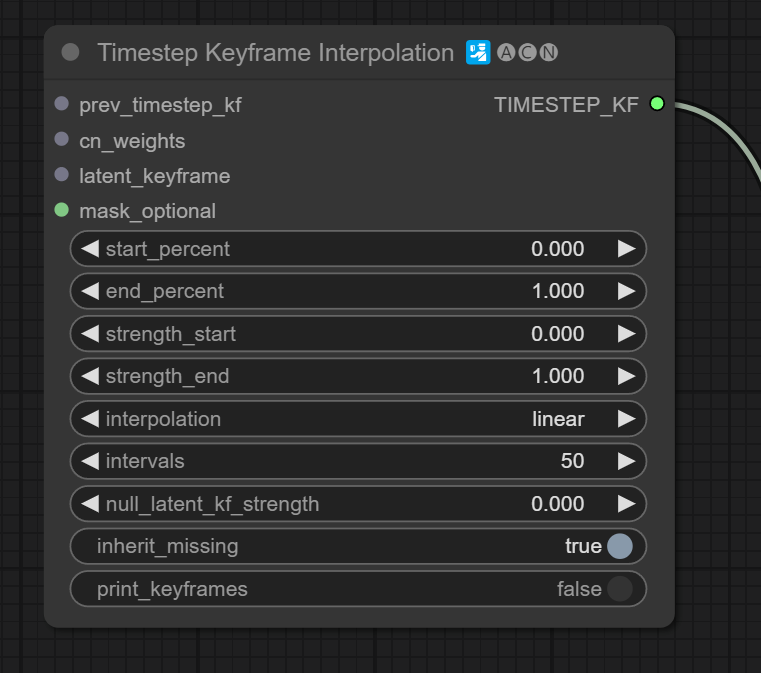Image resolution: width=761 pixels, height=673 pixels.
Task: Increase start_percent with its right arrow
Action: (626, 249)
